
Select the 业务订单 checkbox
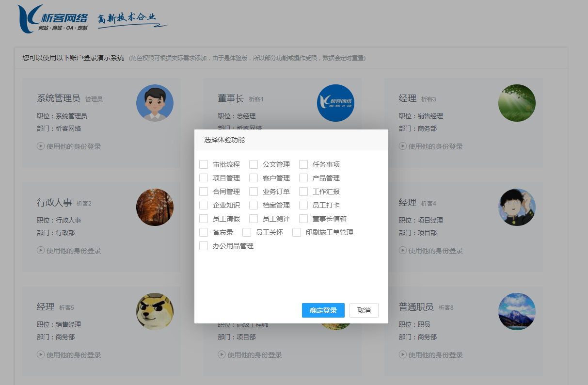(254, 192)
